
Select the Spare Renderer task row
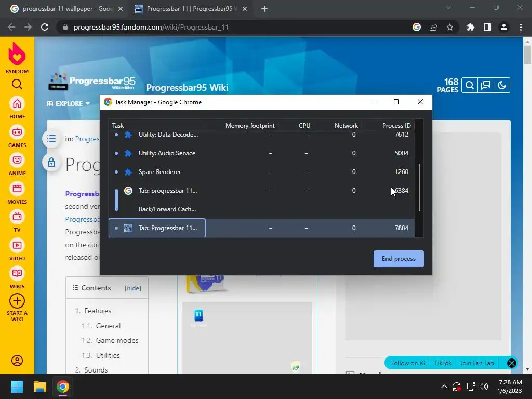[261, 171]
